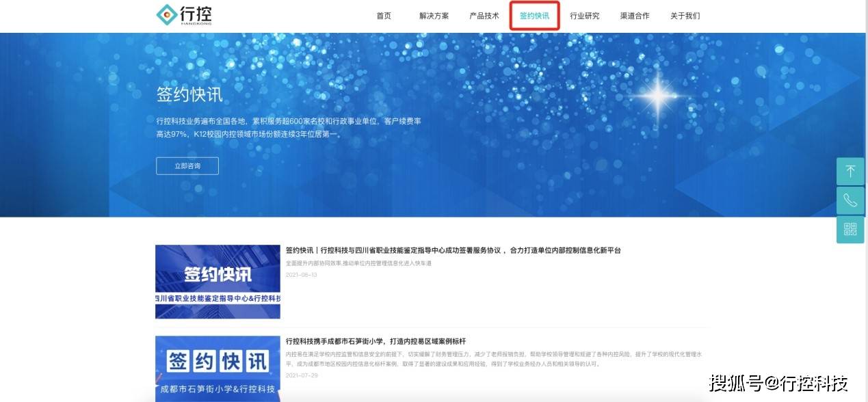
Task: Open 产品技术 navigation item
Action: pos(484,16)
